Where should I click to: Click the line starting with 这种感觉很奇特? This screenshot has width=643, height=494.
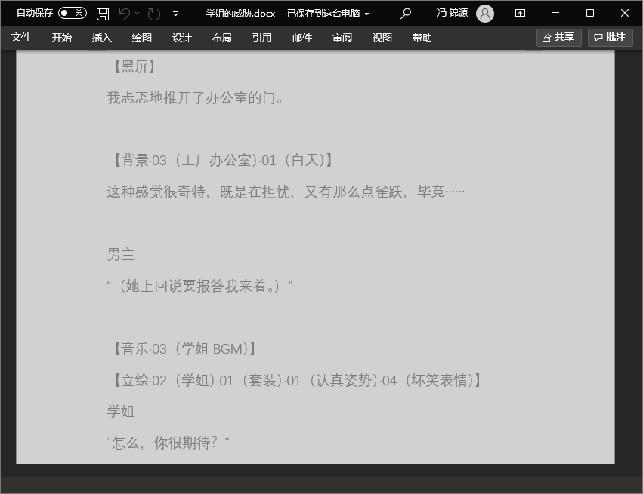285,191
